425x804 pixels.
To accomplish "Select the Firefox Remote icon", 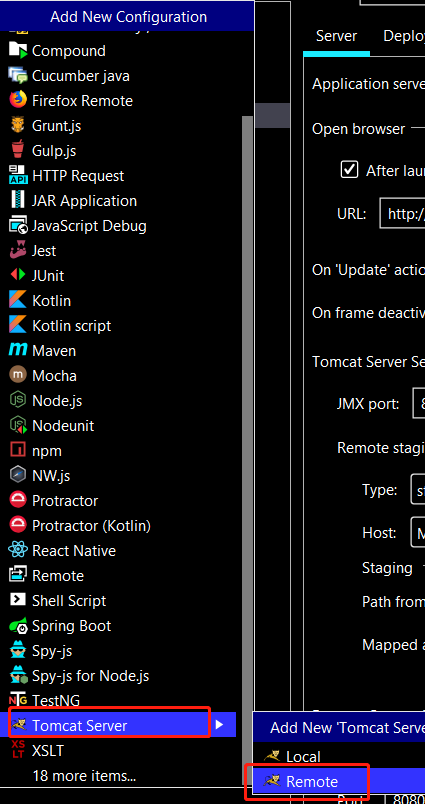I will click(18, 100).
